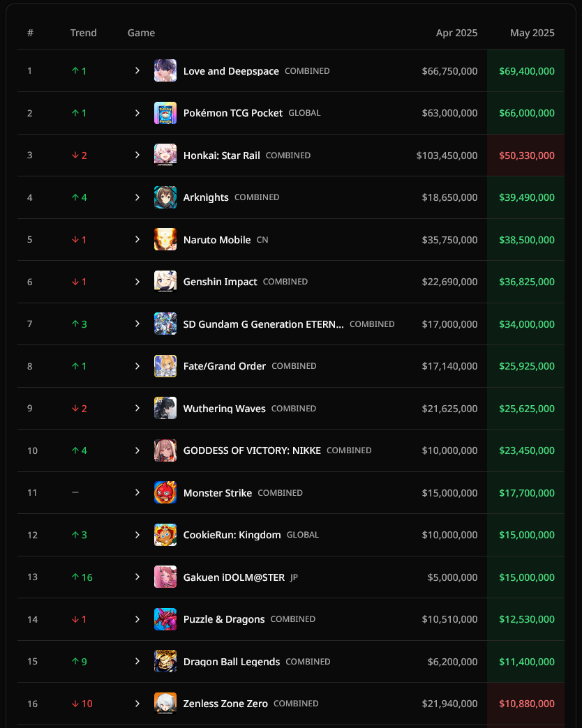Open the Honkai: Star Rail icon
582x728 pixels.
165,155
